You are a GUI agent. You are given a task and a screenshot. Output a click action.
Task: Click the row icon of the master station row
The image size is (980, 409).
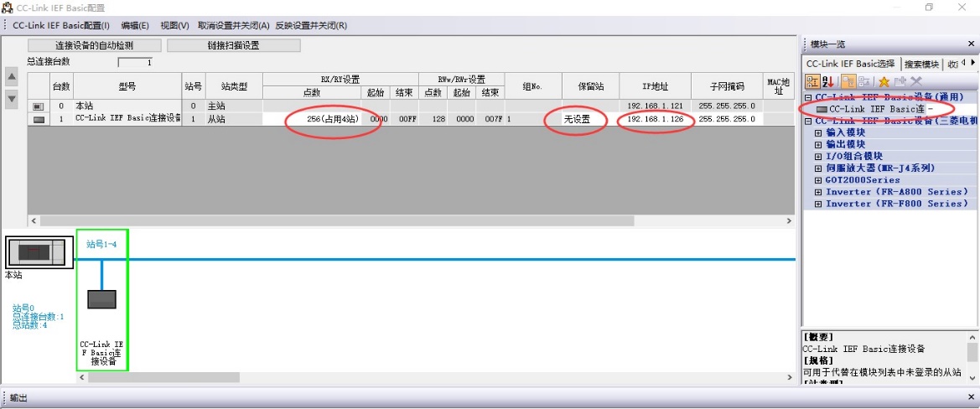click(x=38, y=106)
